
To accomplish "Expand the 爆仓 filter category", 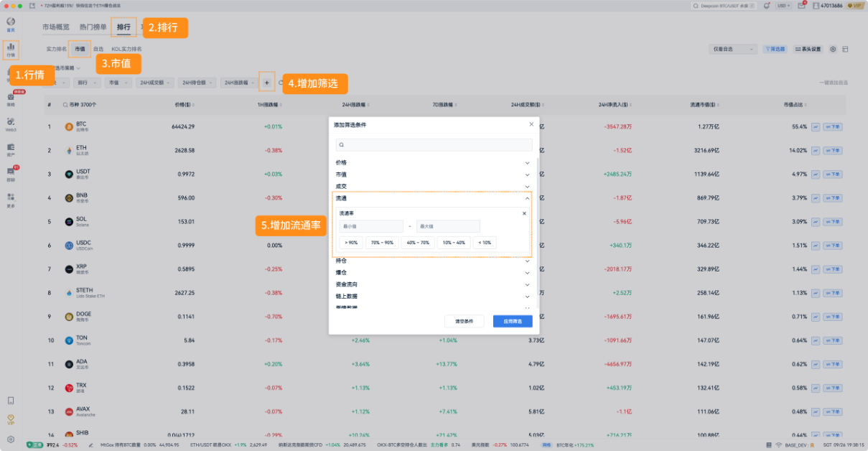I will tap(432, 273).
